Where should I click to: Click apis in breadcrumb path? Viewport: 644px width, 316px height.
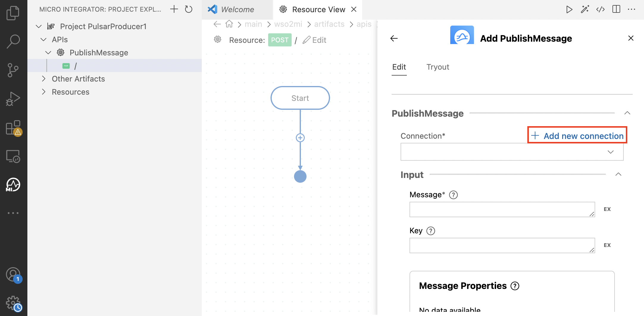364,24
